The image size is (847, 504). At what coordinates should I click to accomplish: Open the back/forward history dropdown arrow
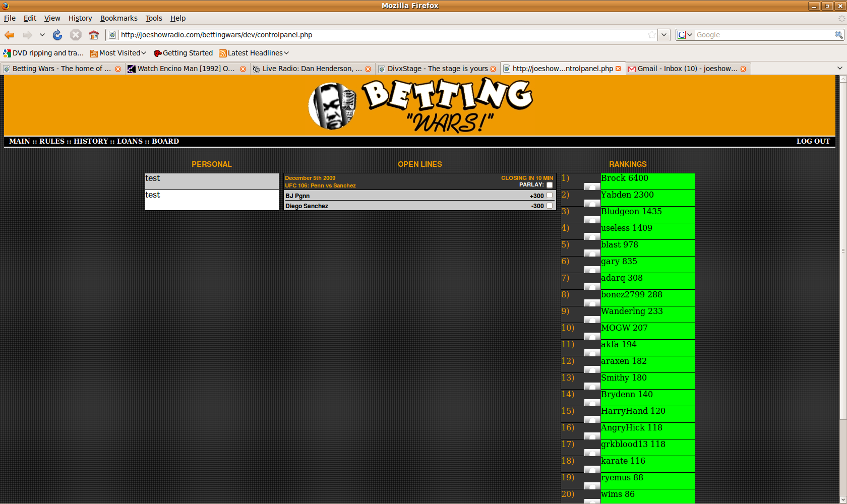[x=42, y=35]
